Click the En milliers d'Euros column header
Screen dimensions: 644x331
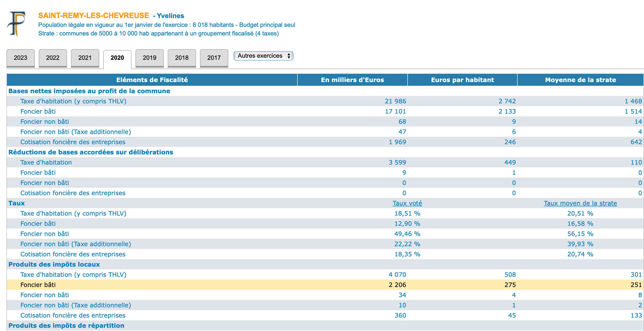point(352,80)
